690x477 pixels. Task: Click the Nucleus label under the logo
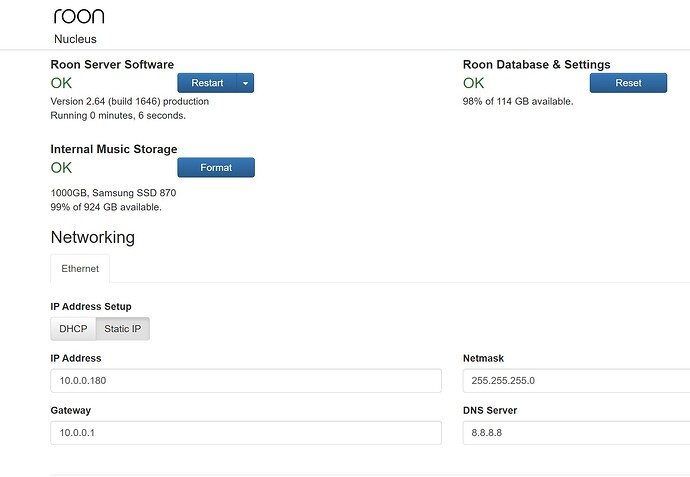75,39
